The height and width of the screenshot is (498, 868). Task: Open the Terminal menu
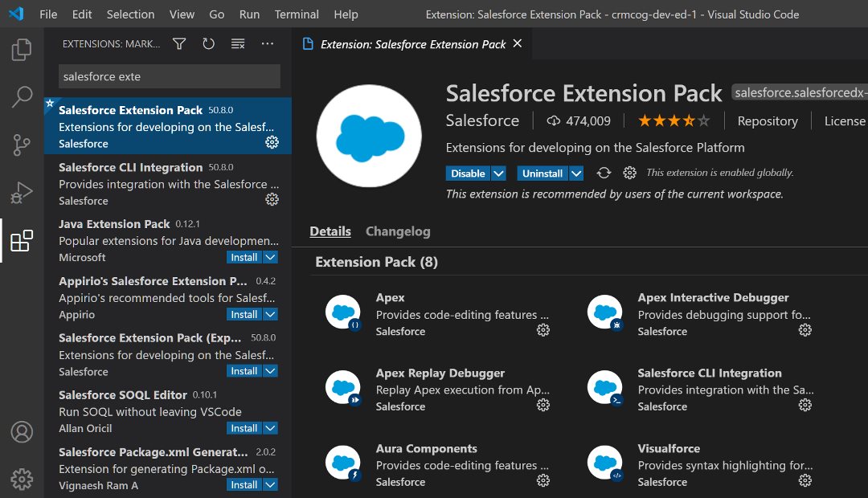[x=297, y=14]
